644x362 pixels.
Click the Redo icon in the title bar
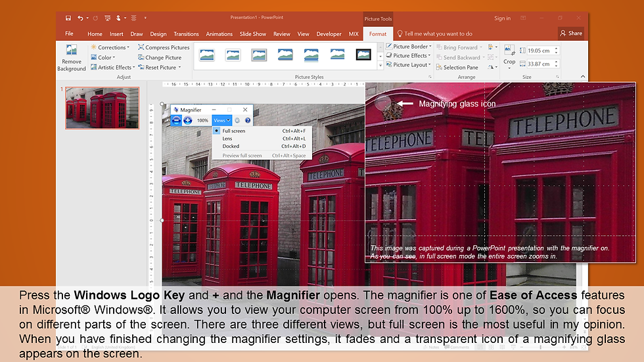95,18
